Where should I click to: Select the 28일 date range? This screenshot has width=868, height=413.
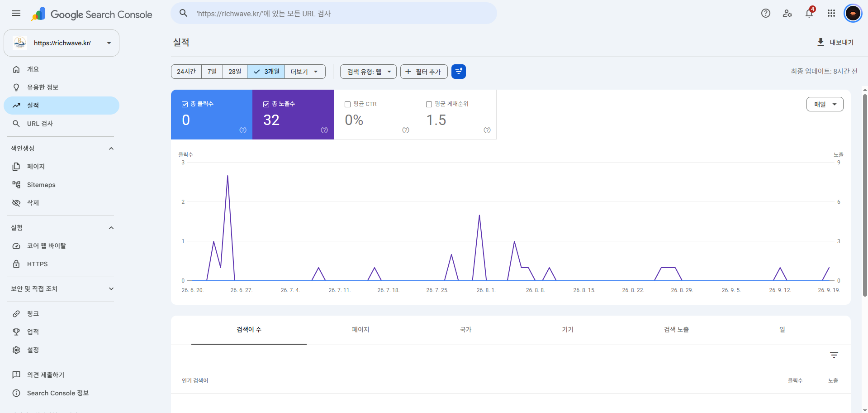(235, 72)
